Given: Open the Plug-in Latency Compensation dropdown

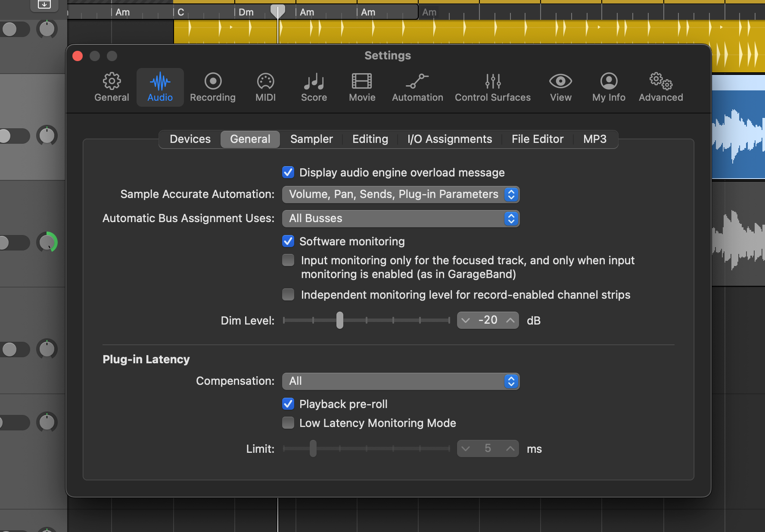Looking at the screenshot, I should [x=401, y=381].
